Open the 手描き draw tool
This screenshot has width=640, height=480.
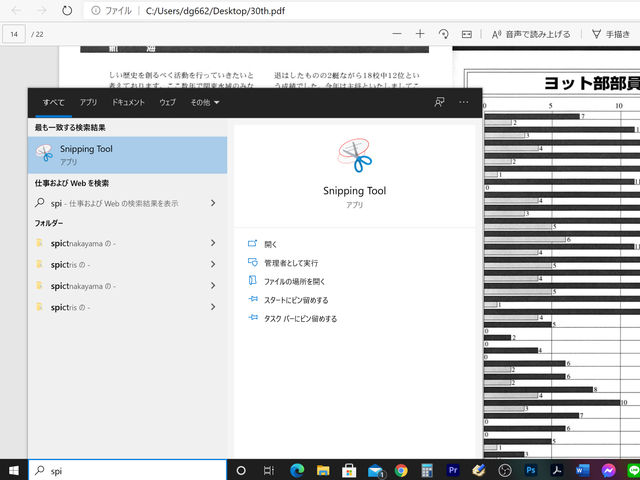[611, 35]
